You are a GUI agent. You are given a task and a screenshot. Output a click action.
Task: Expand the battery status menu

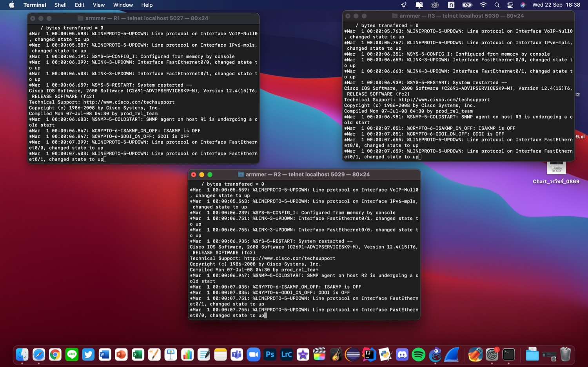[467, 5]
